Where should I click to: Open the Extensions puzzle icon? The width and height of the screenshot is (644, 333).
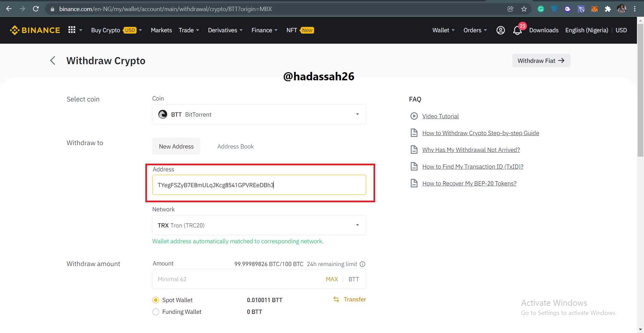608,9
